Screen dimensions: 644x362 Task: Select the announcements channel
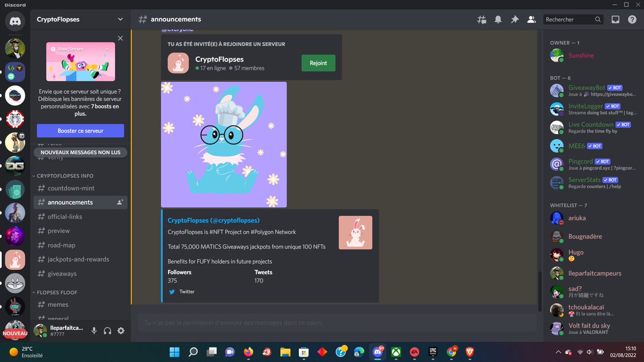(x=80, y=202)
